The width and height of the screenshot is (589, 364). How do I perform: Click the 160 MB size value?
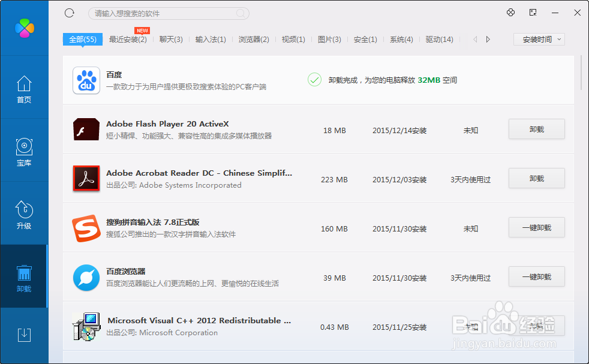334,228
